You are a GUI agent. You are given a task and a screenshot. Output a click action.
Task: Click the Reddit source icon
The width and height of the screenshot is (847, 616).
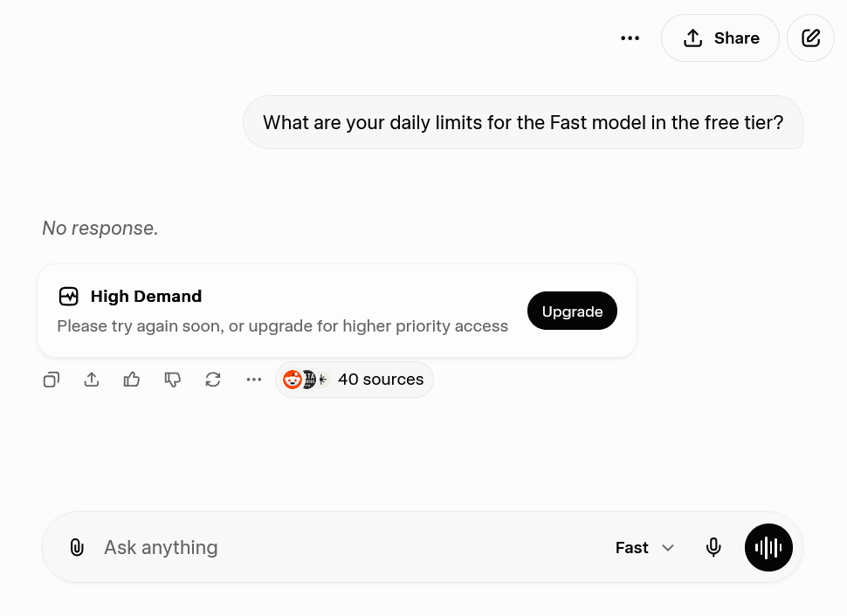click(x=293, y=380)
